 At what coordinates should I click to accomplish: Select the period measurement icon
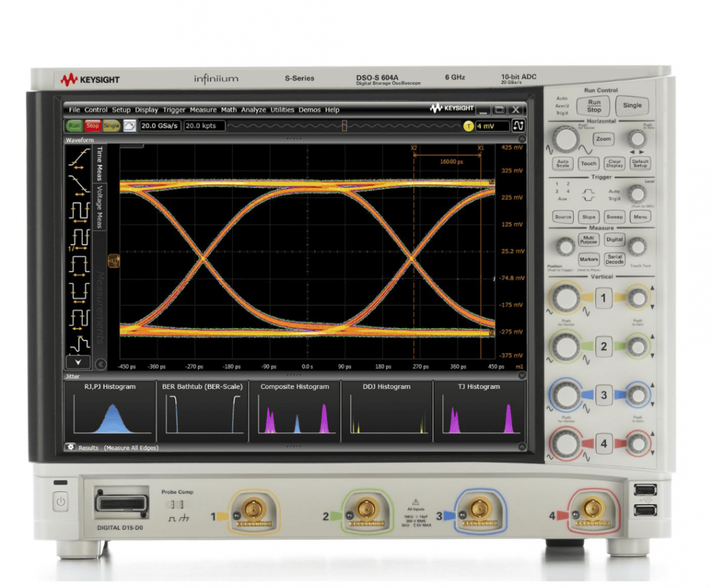[x=79, y=212]
